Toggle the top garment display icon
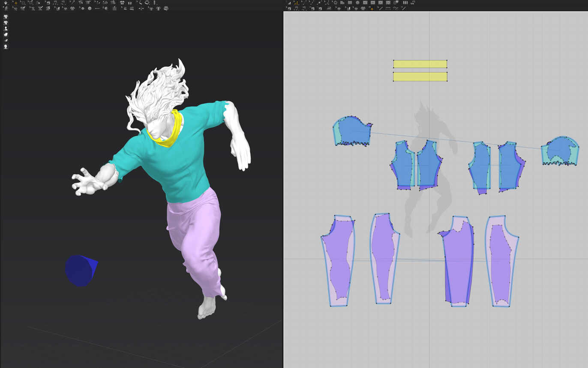This screenshot has width=588, height=368. 6,16
